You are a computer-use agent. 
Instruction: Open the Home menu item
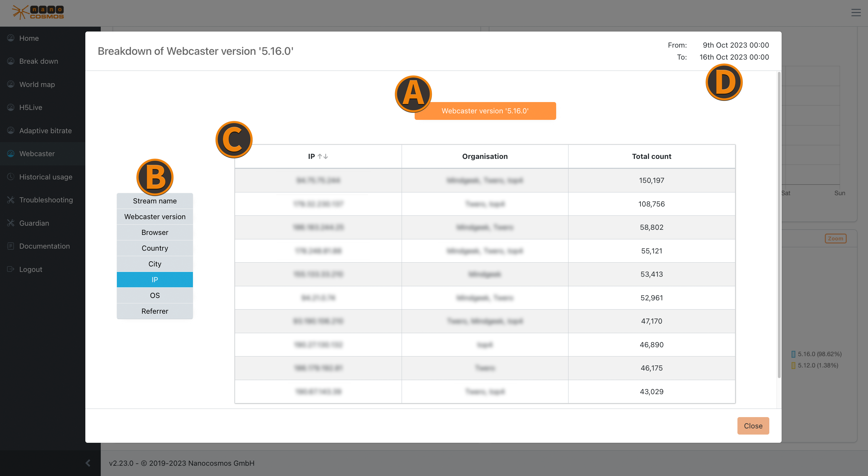coord(29,38)
